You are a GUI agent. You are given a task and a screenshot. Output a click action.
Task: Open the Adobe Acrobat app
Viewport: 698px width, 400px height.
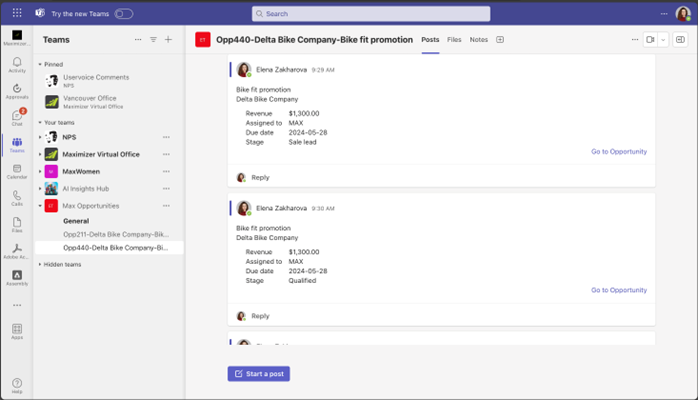point(17,251)
